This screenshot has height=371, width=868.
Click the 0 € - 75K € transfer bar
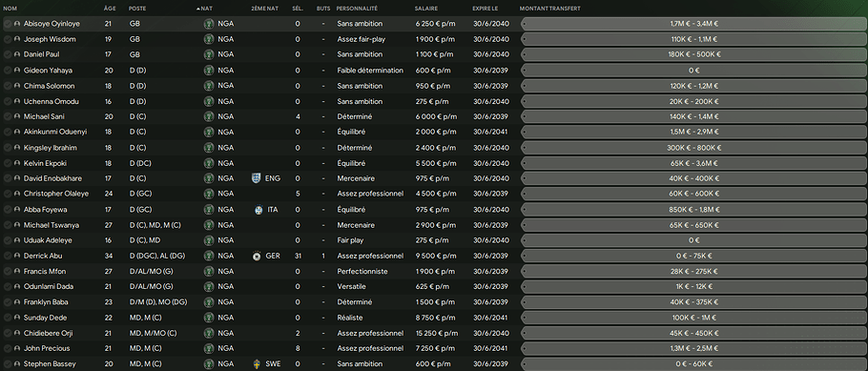click(x=693, y=256)
